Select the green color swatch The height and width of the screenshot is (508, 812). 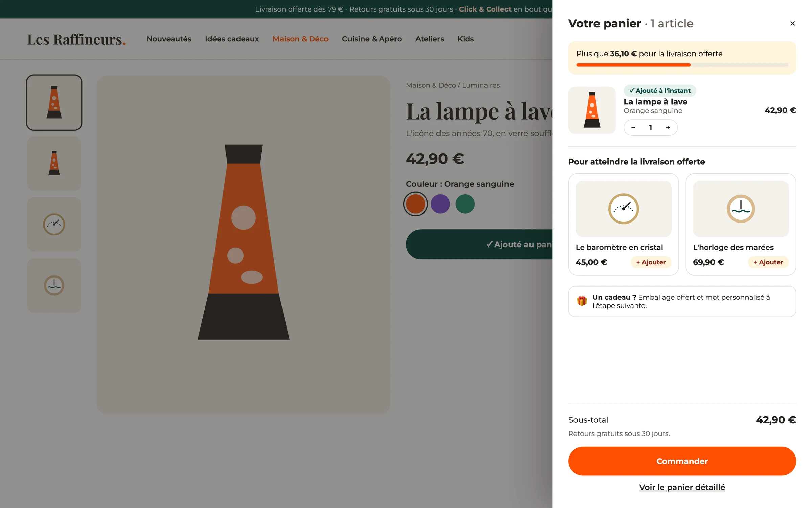(x=465, y=204)
